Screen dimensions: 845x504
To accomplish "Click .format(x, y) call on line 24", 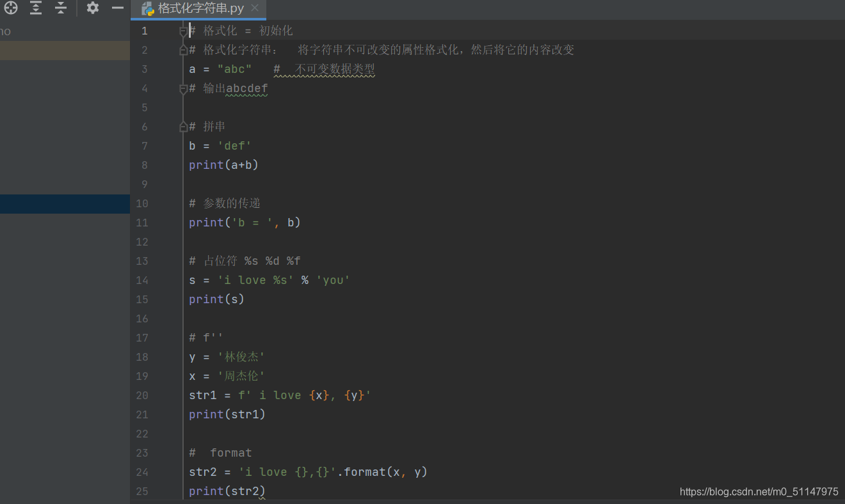I will 383,472.
